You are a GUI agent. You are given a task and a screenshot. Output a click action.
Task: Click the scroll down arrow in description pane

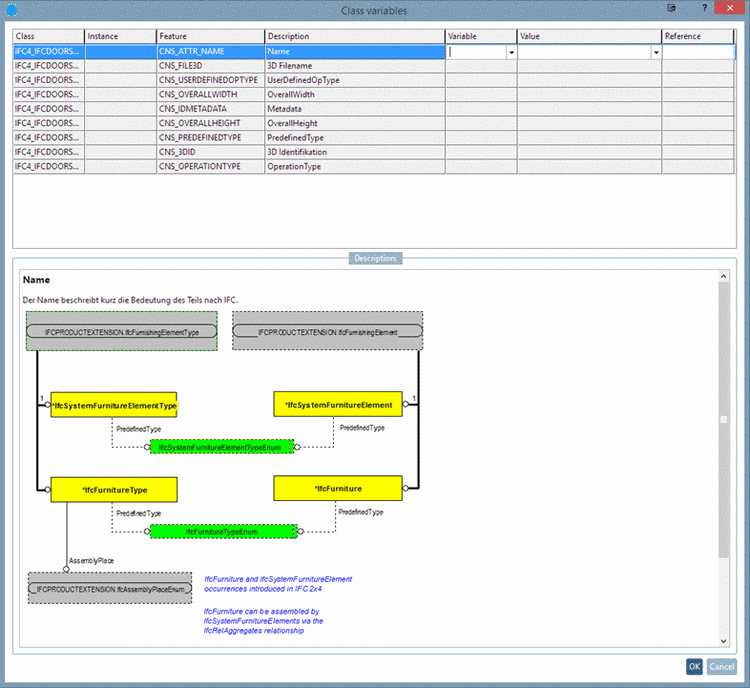point(723,641)
